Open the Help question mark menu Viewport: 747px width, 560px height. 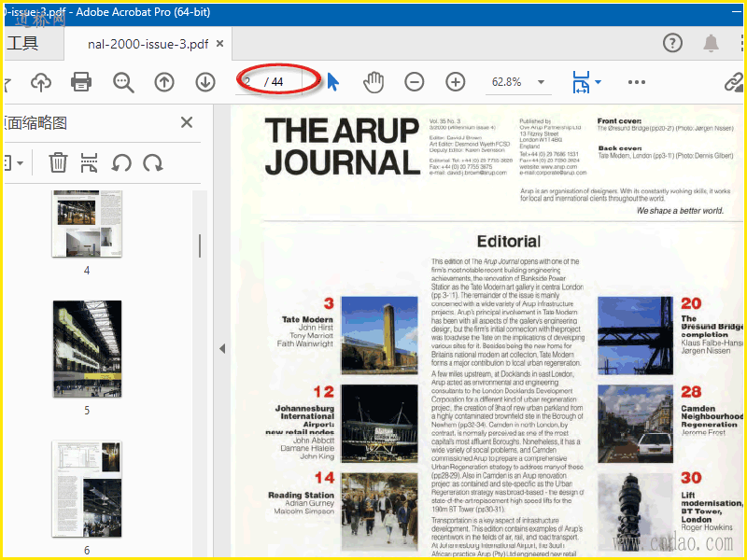point(672,43)
